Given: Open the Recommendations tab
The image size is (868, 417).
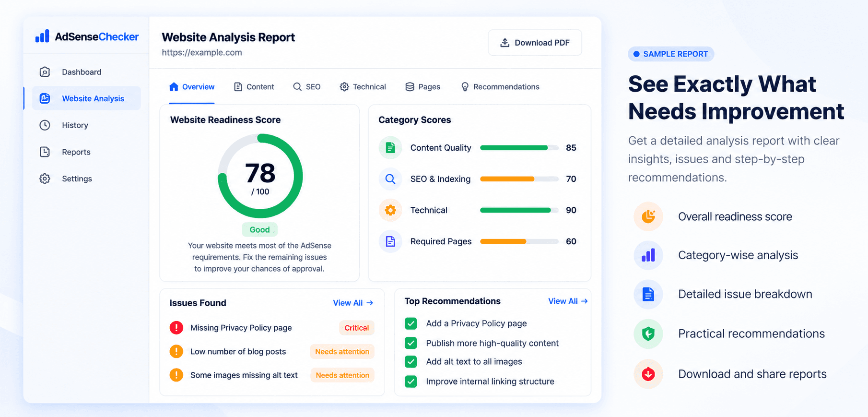Looking at the screenshot, I should coord(500,87).
